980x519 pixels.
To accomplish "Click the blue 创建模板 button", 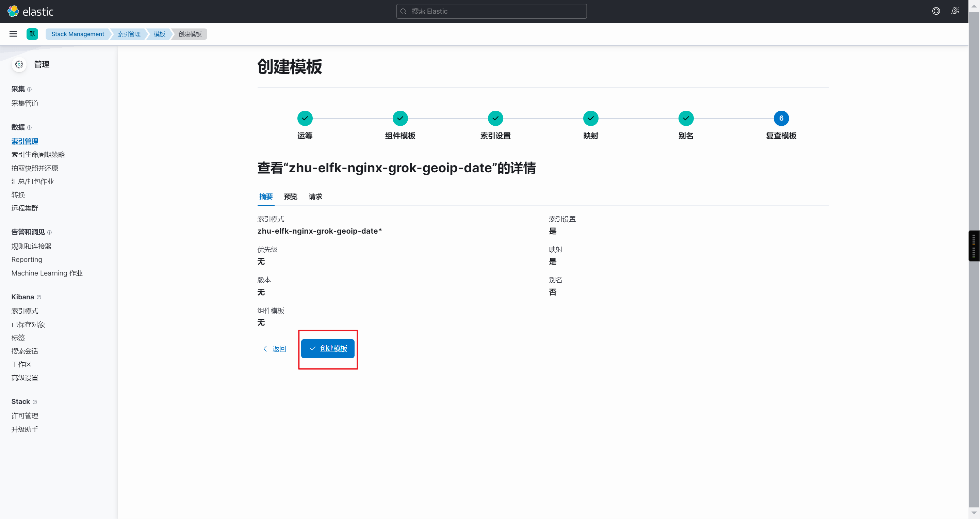I will click(x=328, y=349).
